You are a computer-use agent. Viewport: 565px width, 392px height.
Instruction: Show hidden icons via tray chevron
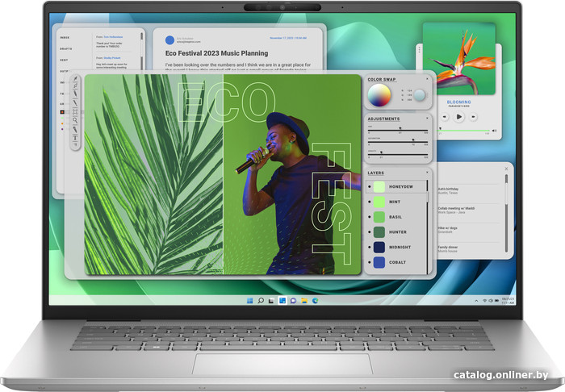tap(476, 301)
